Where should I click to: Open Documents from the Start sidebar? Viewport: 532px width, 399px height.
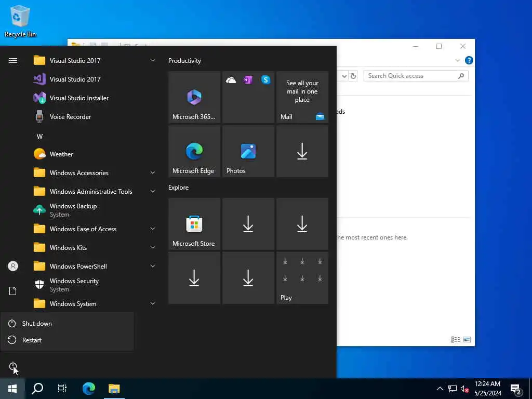click(x=13, y=291)
